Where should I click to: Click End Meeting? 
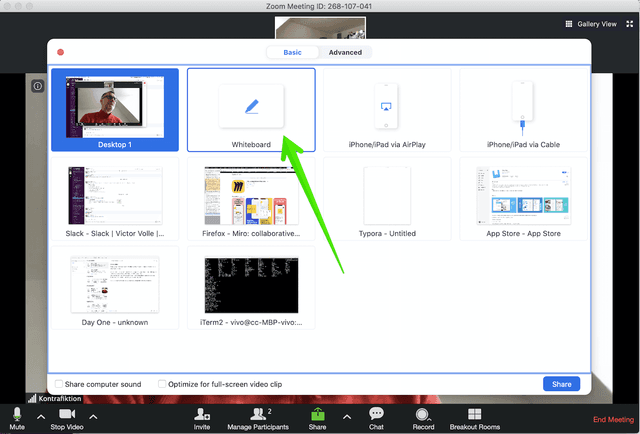tap(613, 419)
